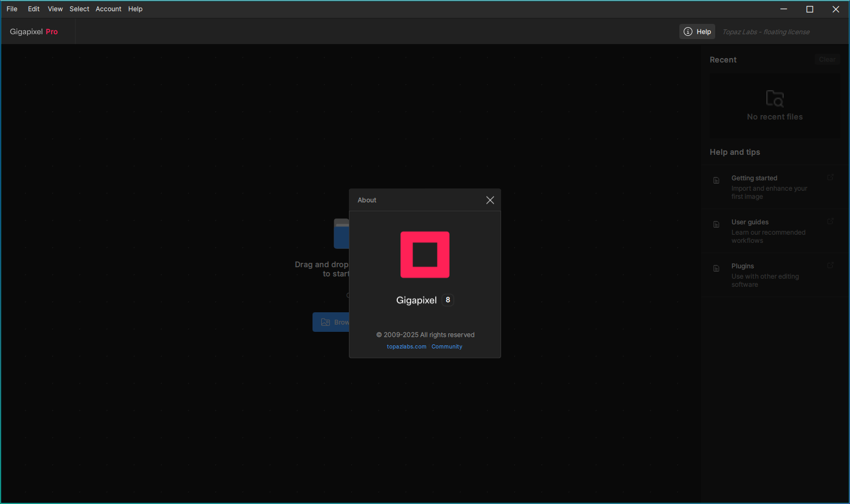Click the Recent panel heading
Viewport: 850px width, 504px height.
point(723,60)
